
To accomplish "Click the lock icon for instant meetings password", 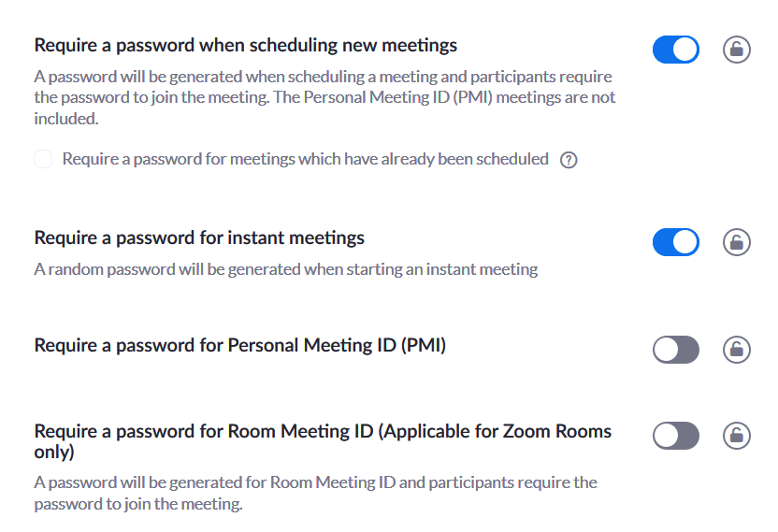I will click(736, 242).
